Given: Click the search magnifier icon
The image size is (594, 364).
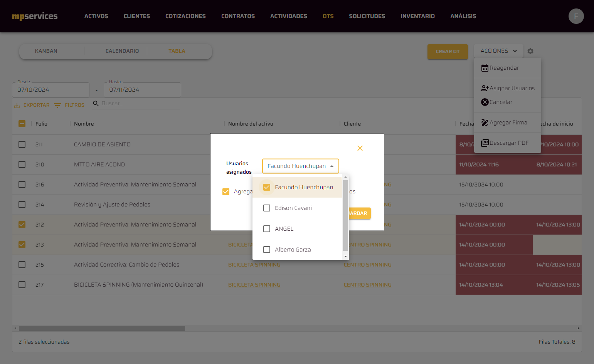Looking at the screenshot, I should [x=96, y=103].
